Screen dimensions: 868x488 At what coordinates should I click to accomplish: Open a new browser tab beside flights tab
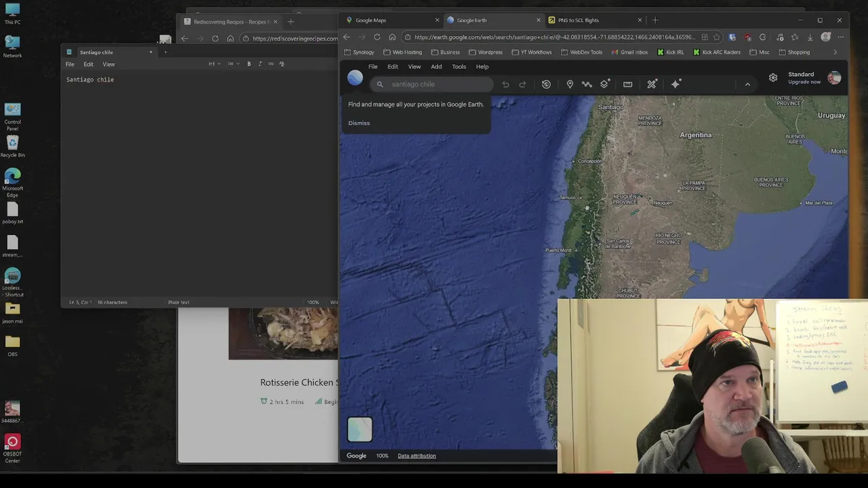(655, 20)
